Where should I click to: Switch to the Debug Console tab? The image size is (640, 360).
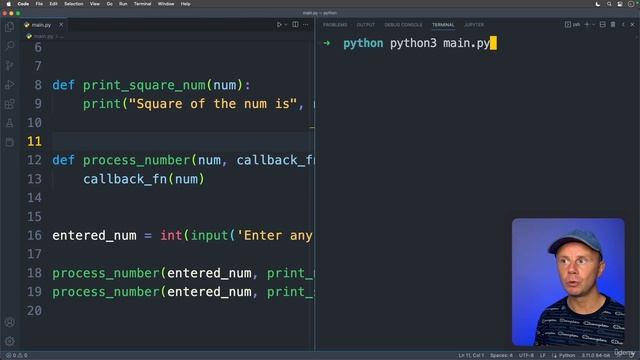[x=403, y=25]
